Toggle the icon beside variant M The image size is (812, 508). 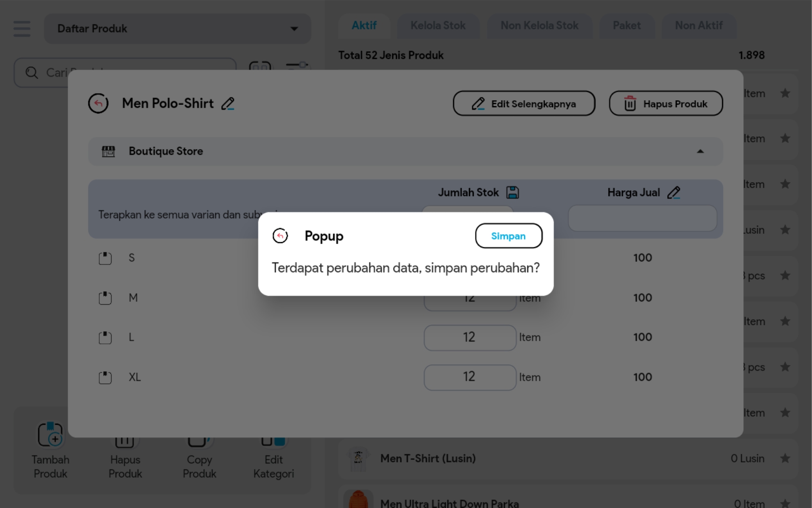105,298
